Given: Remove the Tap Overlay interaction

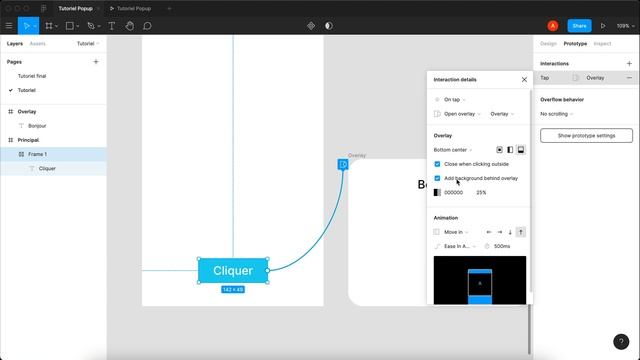Looking at the screenshot, I should pos(629,78).
